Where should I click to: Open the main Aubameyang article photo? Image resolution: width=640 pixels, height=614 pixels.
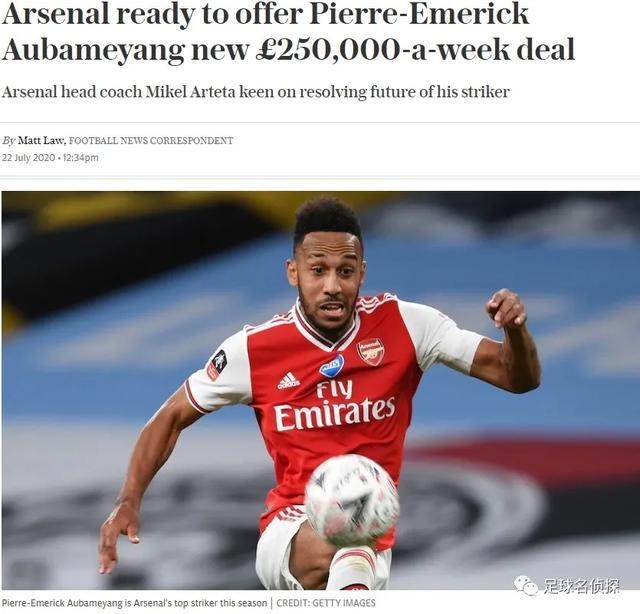[321, 390]
